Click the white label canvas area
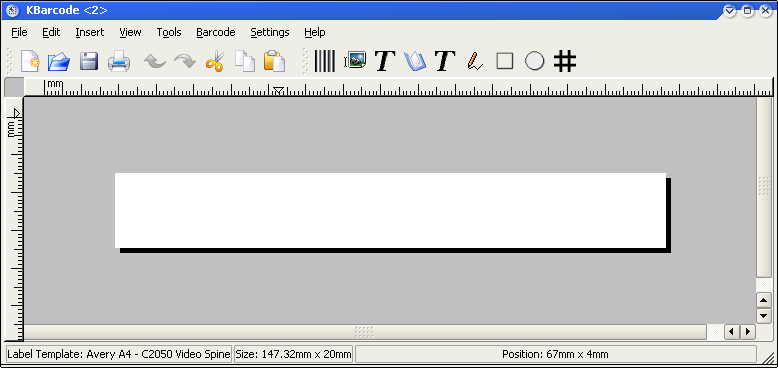The height and width of the screenshot is (368, 778). pos(390,210)
